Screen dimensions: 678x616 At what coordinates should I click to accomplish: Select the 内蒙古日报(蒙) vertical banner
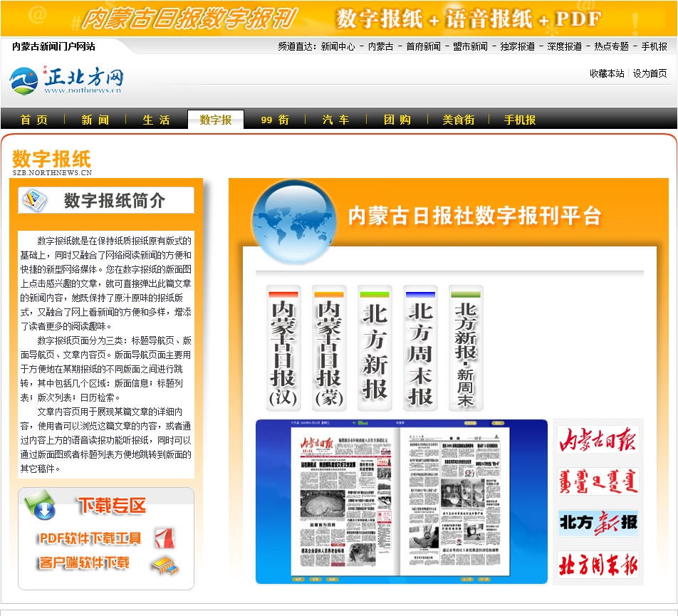tap(329, 348)
